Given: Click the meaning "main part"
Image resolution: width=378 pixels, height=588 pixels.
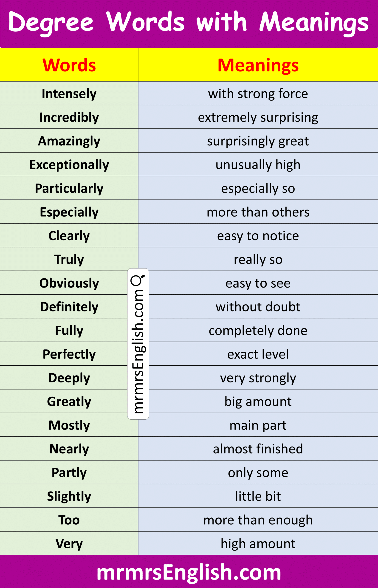Looking at the screenshot, I should coord(258,425).
